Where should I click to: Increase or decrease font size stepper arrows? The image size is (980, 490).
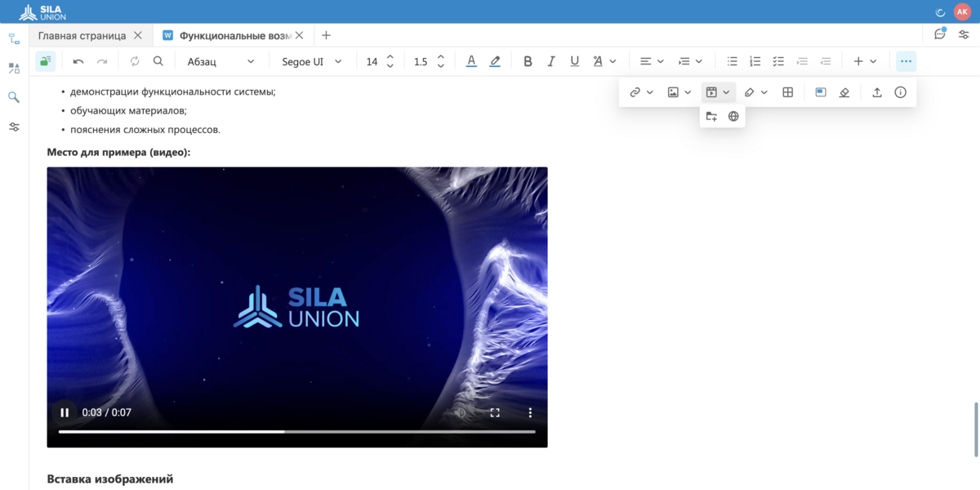pos(390,61)
